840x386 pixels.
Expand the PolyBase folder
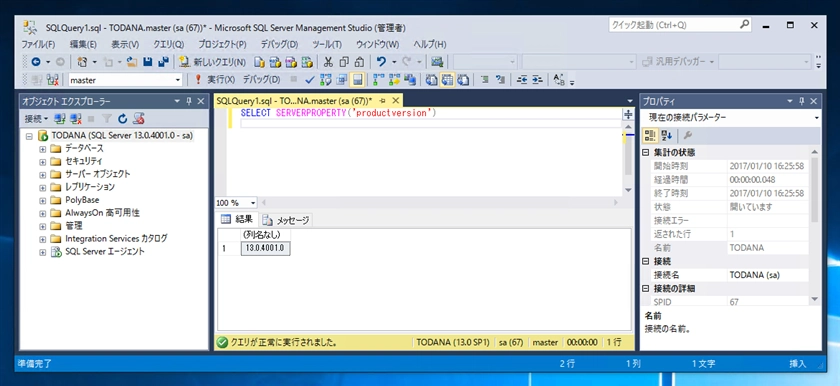click(43, 200)
